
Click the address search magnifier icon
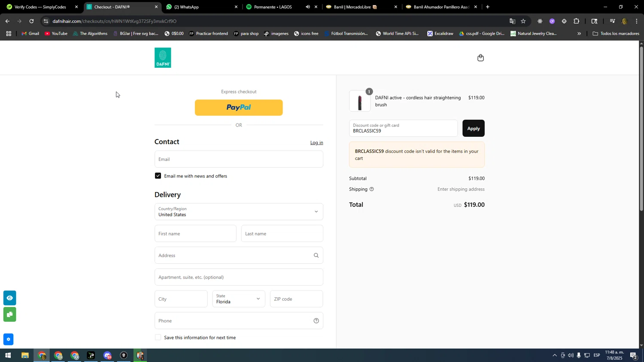316,256
